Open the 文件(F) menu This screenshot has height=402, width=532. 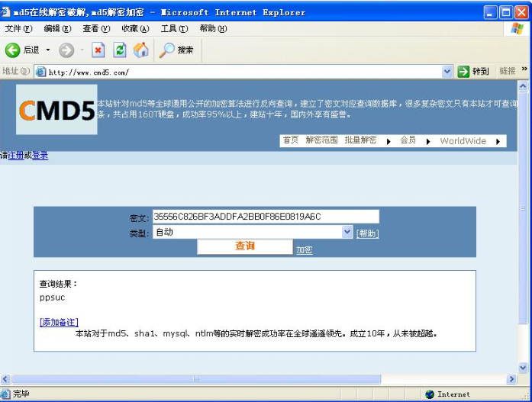tap(18, 29)
